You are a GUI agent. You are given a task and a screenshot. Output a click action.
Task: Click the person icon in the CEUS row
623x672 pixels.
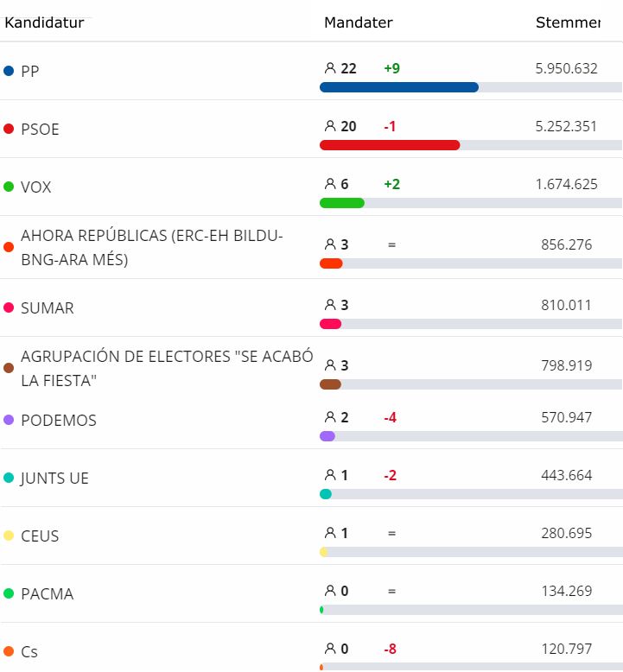point(329,533)
